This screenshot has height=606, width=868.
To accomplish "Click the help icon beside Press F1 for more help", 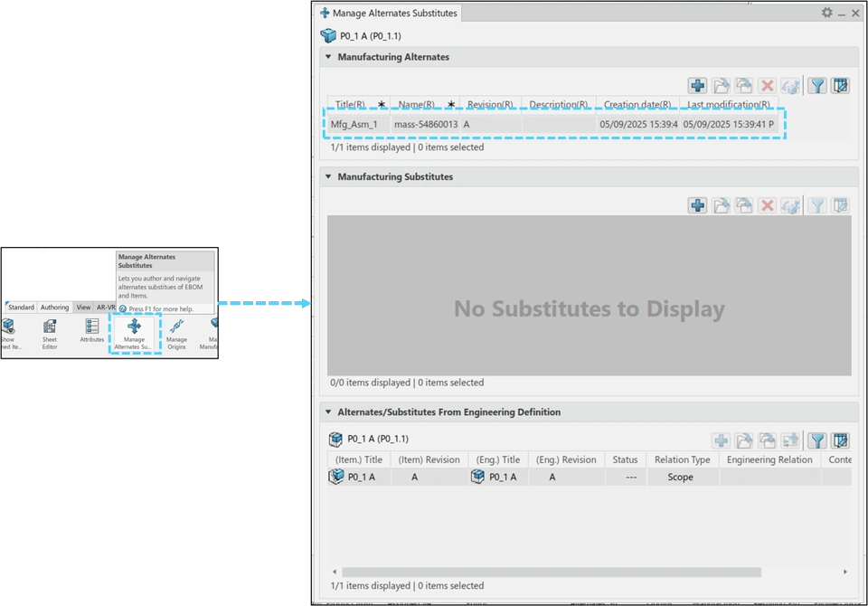I will (123, 309).
